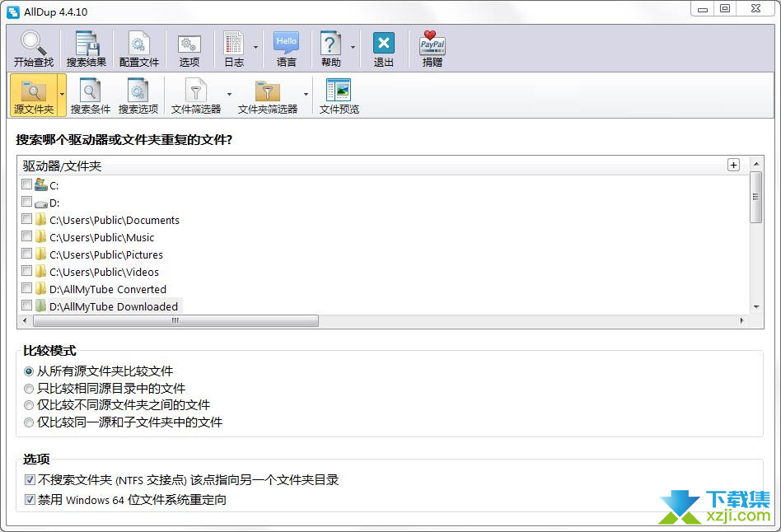This screenshot has height=532, width=781.
Task: Select the 源文件夹 toolbar icon
Action: 34,91
